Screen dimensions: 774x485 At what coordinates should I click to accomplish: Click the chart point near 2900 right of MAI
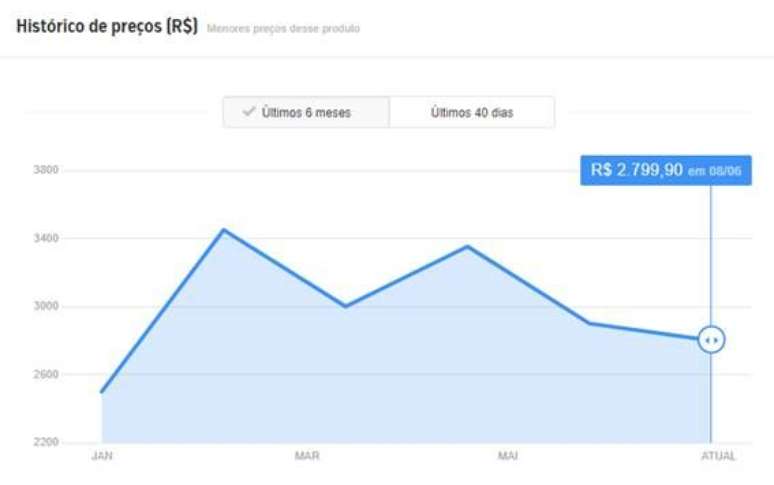589,323
